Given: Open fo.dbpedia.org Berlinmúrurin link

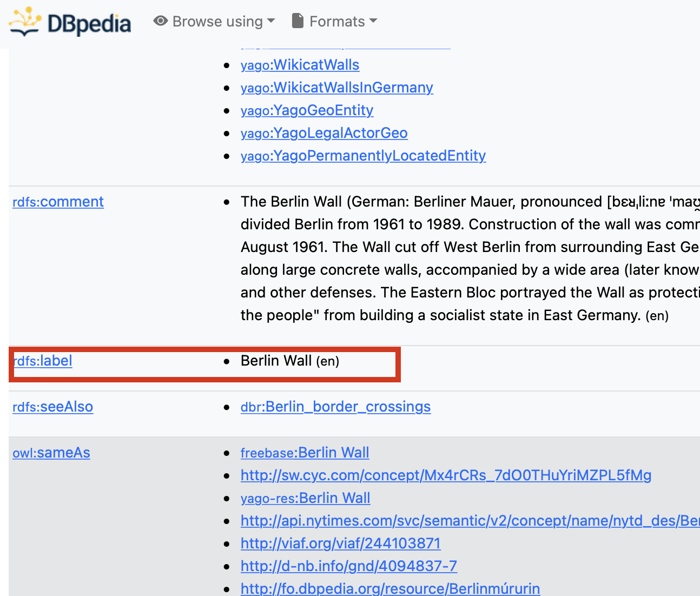Looking at the screenshot, I should click(x=390, y=588).
